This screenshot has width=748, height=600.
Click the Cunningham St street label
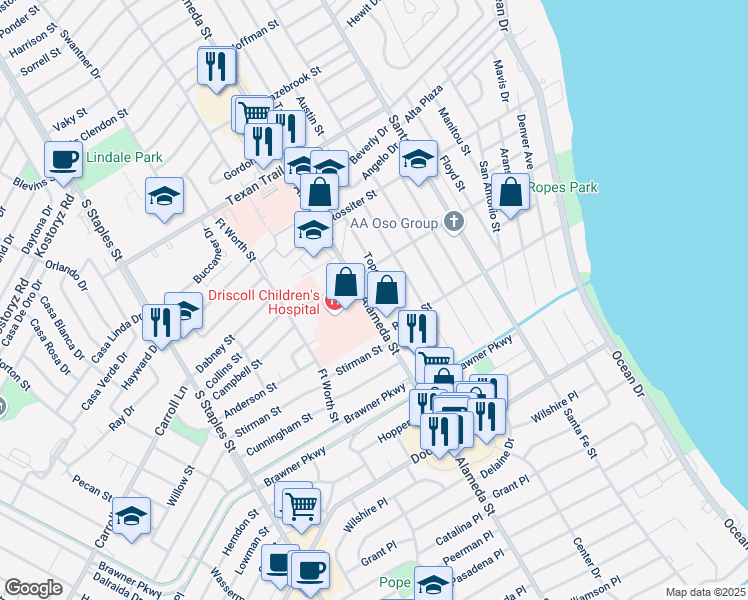point(280,434)
